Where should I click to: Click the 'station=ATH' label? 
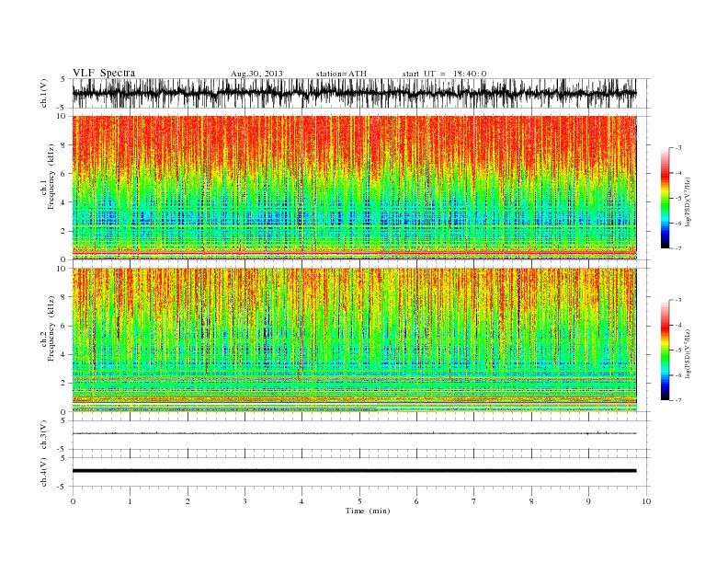point(341,74)
